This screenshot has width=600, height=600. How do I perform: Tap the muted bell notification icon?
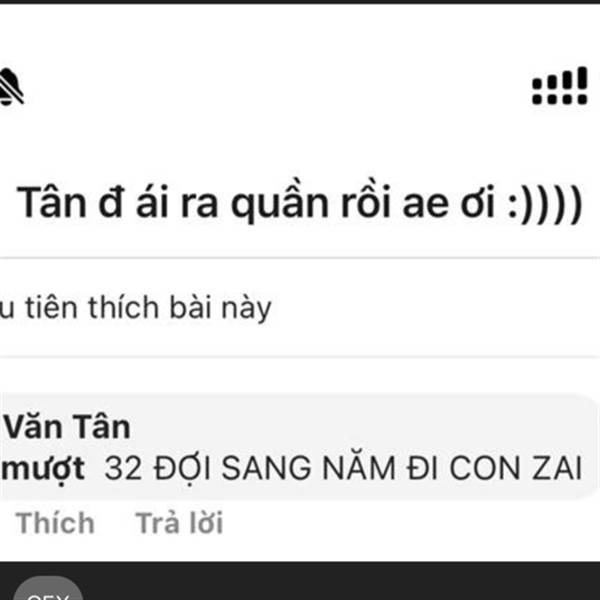(x=11, y=87)
